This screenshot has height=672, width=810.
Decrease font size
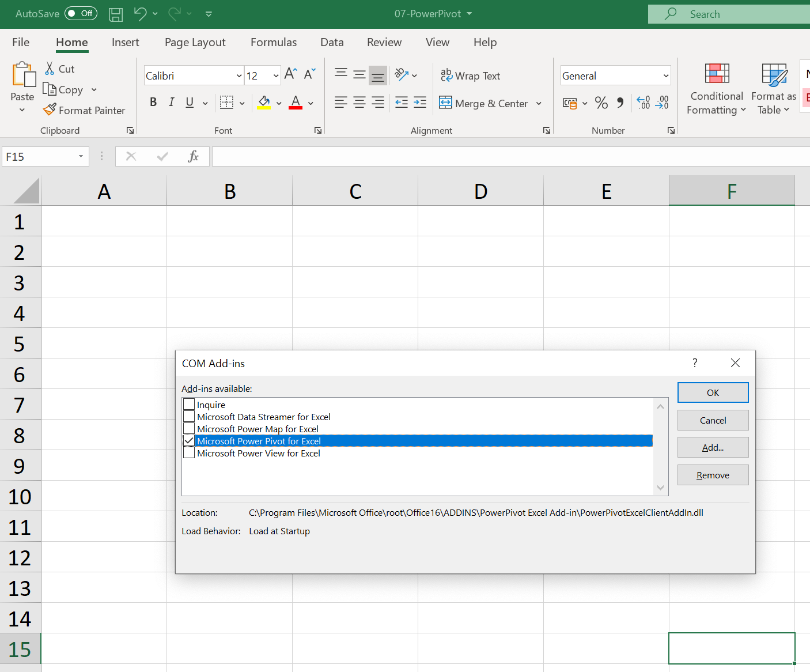coord(310,74)
